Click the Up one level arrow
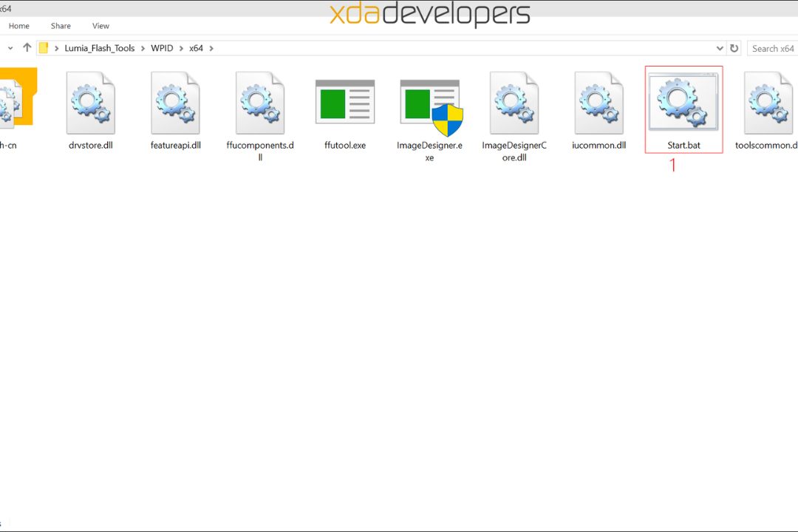The image size is (798, 532). [x=27, y=48]
